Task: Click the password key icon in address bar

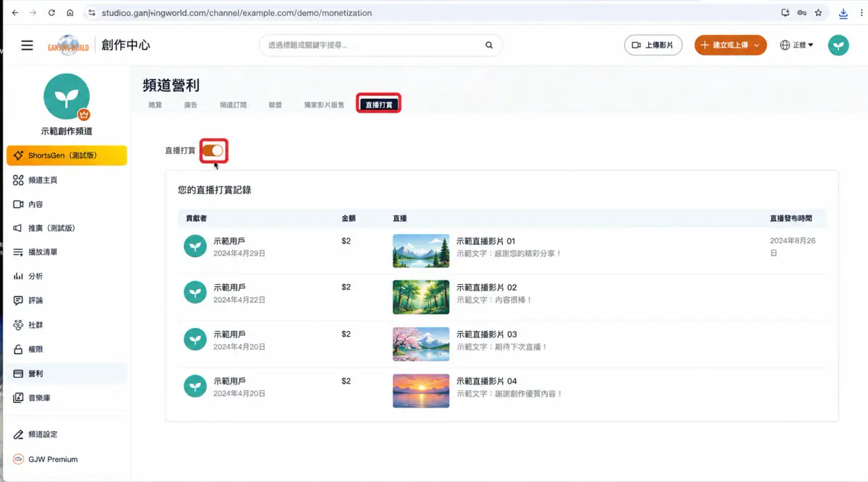Action: coord(801,12)
